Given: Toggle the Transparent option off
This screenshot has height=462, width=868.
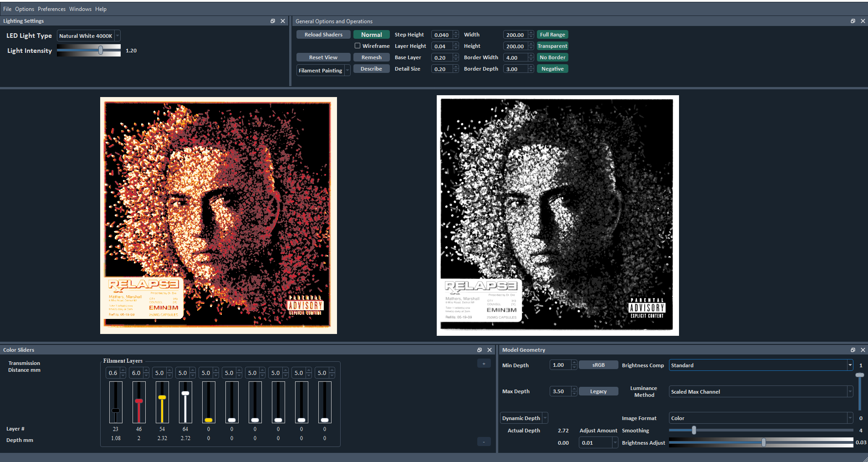Looking at the screenshot, I should [552, 46].
